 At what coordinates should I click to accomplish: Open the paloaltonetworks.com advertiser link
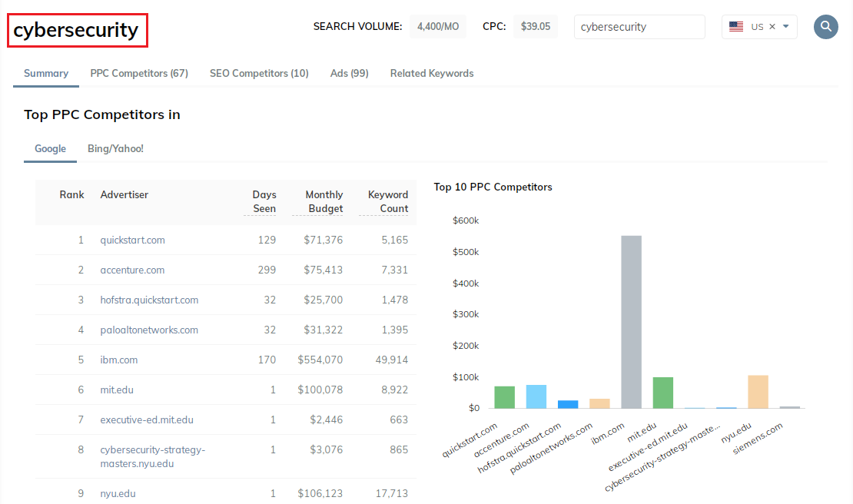(x=149, y=330)
